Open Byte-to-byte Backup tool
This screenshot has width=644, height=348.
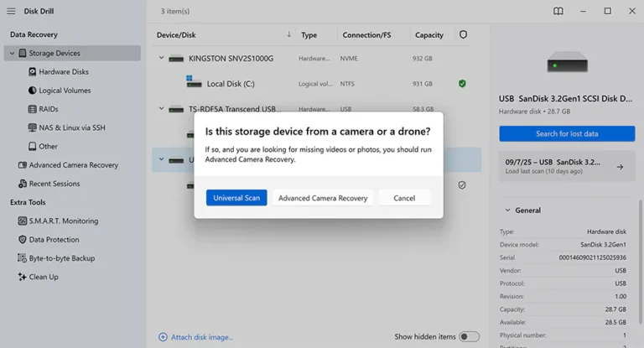coord(61,258)
